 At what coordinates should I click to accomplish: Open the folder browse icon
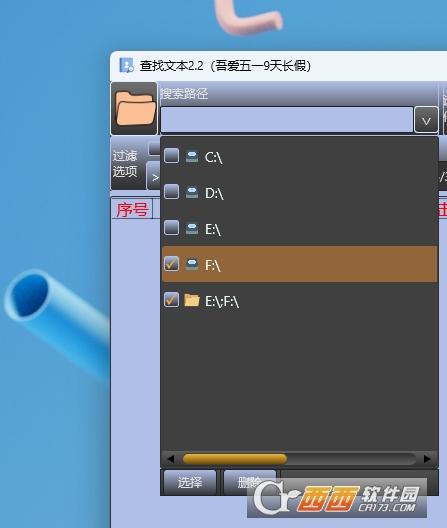(x=134, y=108)
